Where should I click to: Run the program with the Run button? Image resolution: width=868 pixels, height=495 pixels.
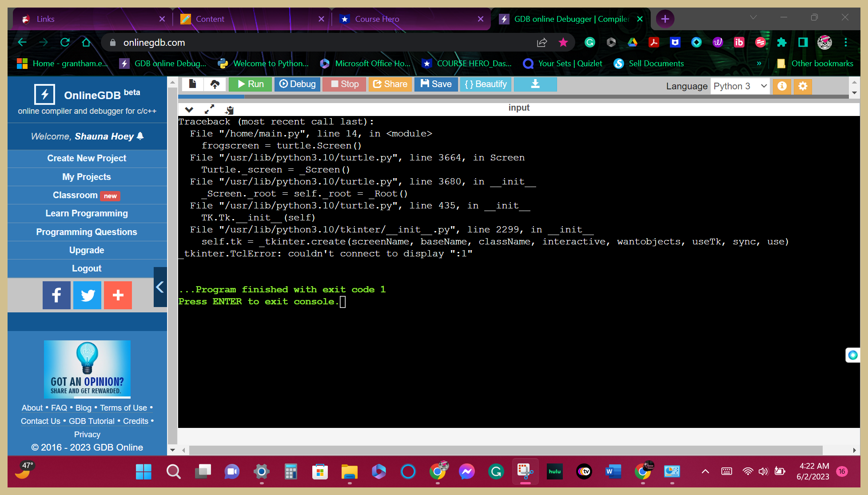pos(250,84)
